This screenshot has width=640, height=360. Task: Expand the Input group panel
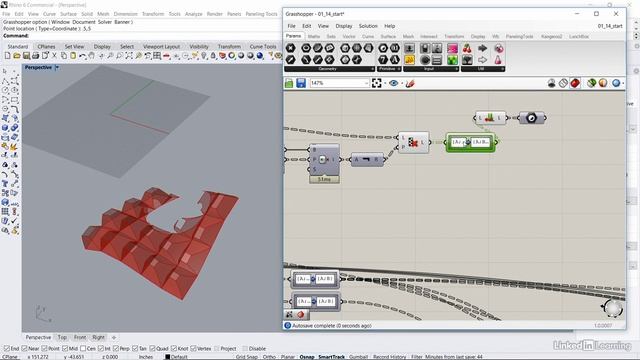pyautogui.click(x=457, y=69)
